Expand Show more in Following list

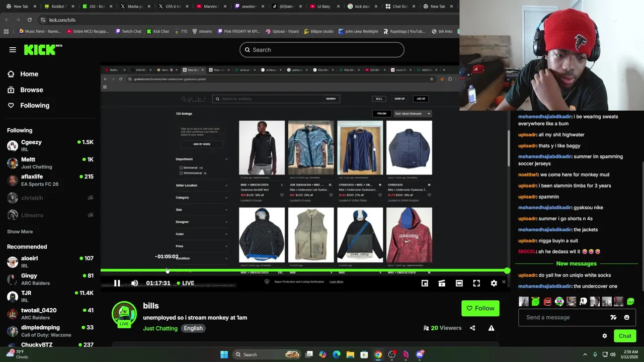click(20, 231)
